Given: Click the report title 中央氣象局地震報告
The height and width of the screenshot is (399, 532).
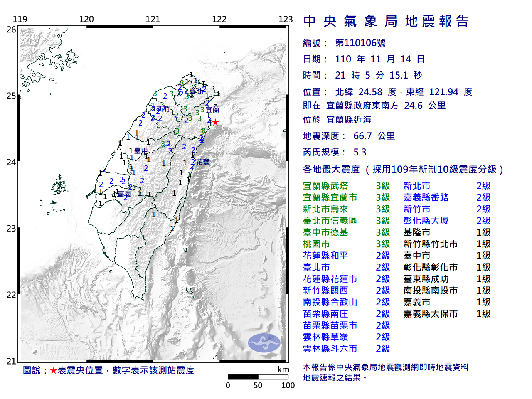Looking at the screenshot, I should 387,21.
